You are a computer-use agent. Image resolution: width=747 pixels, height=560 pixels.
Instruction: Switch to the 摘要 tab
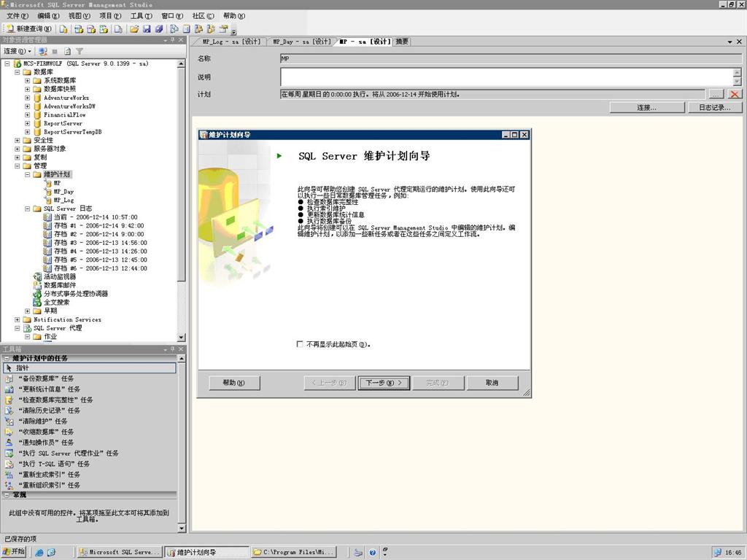click(x=402, y=42)
